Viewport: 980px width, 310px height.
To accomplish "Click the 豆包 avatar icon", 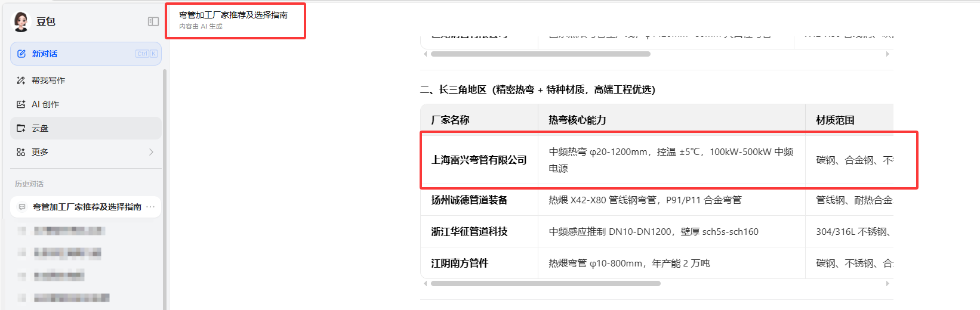I will 21,21.
